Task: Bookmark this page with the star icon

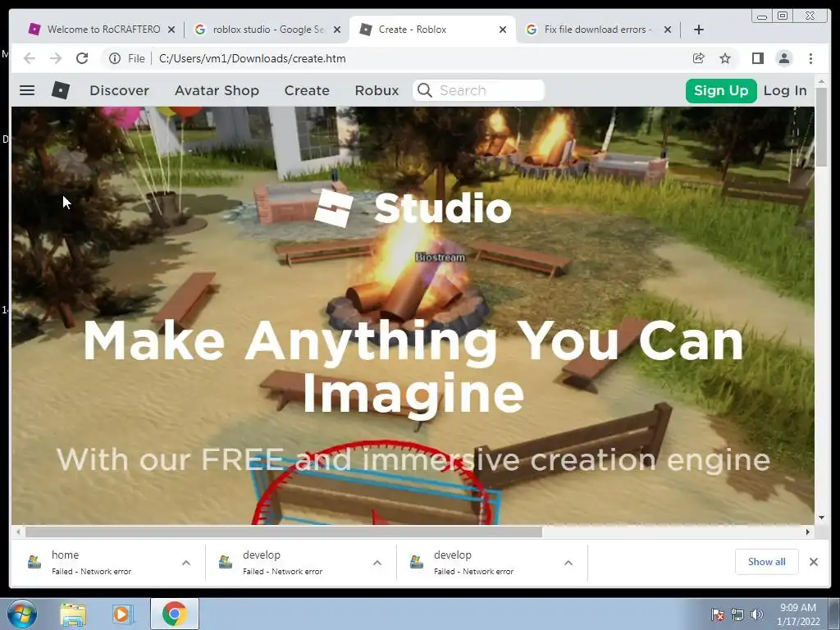Action: 725,58
